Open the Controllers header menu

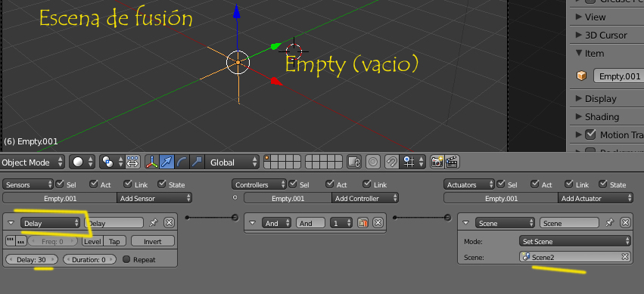(x=259, y=184)
